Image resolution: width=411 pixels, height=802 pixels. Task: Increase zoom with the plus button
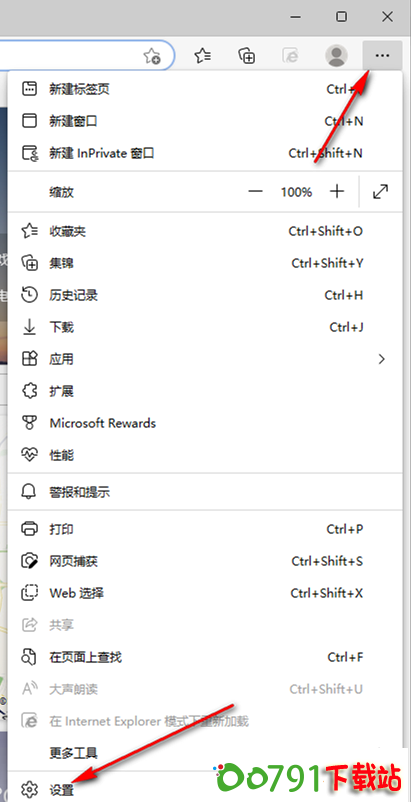(337, 192)
